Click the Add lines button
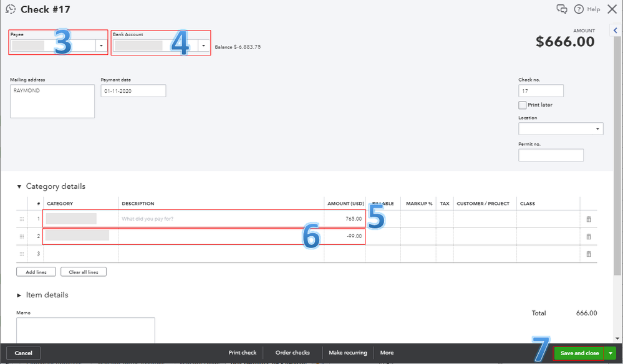 [36, 271]
